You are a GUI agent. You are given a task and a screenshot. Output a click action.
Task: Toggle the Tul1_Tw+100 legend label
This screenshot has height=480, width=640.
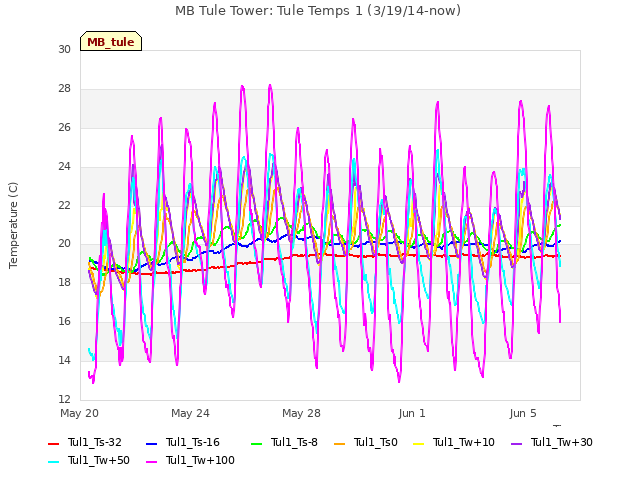[200, 460]
